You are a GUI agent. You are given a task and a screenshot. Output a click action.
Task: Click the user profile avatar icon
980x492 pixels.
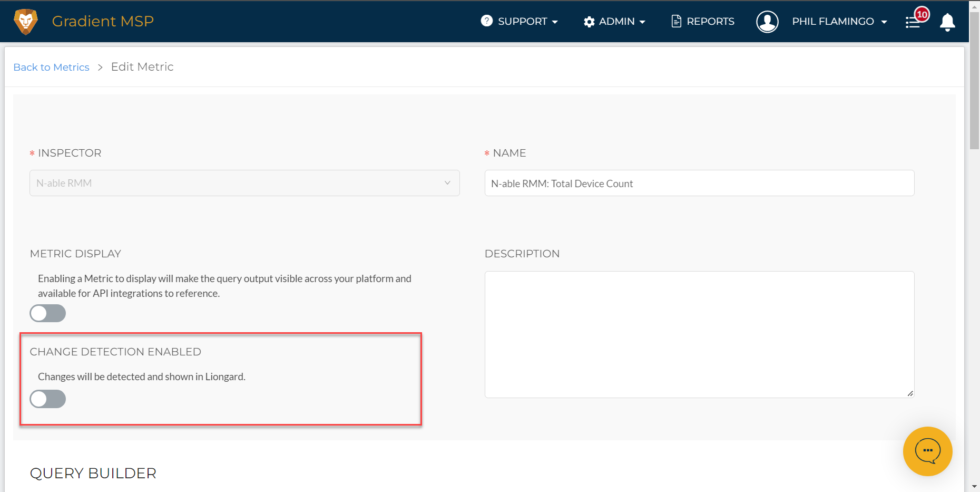click(767, 22)
